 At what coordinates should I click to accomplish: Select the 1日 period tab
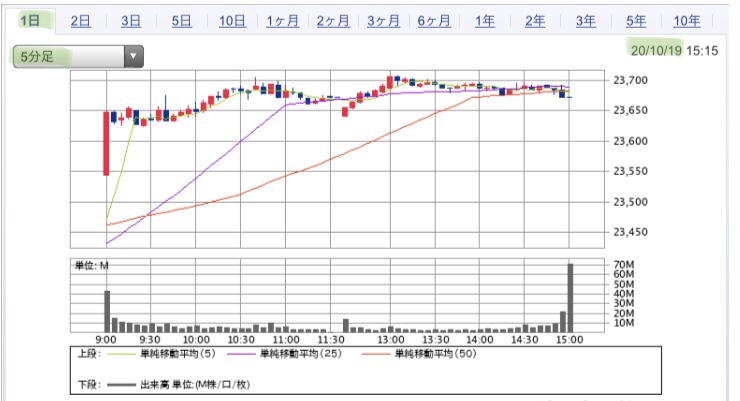pos(30,21)
